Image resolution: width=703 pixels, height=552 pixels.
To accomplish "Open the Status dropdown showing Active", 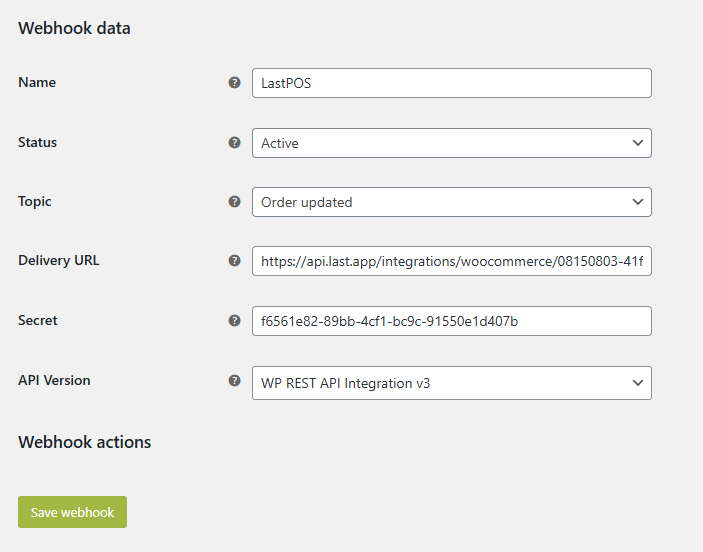I will click(451, 143).
